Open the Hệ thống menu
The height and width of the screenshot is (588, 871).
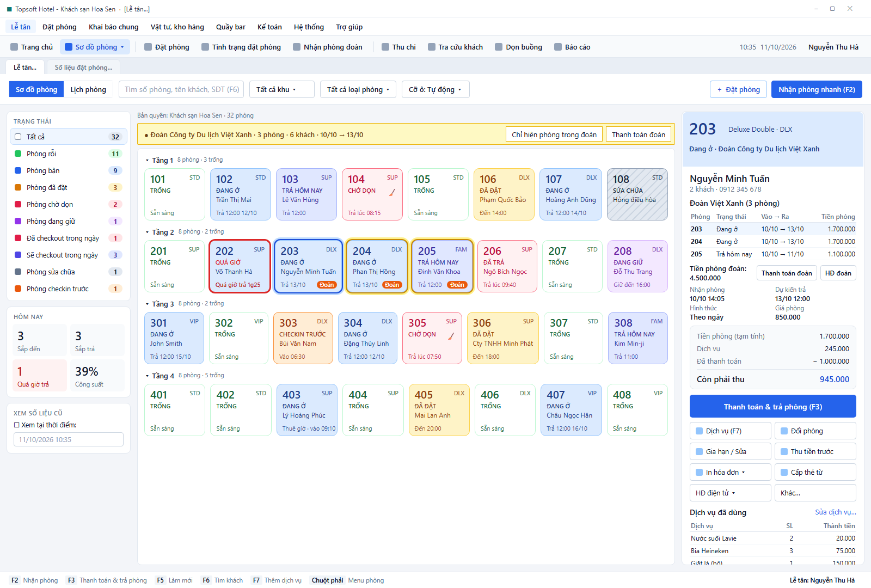coord(309,27)
